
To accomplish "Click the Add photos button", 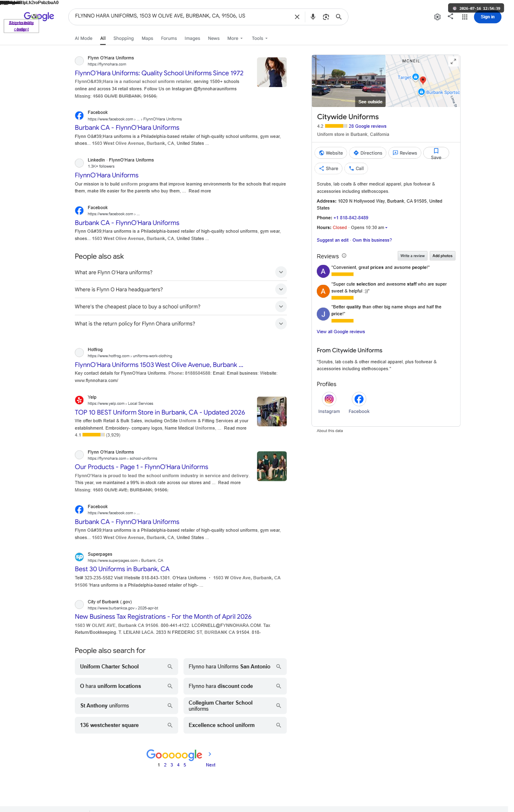I will (442, 256).
